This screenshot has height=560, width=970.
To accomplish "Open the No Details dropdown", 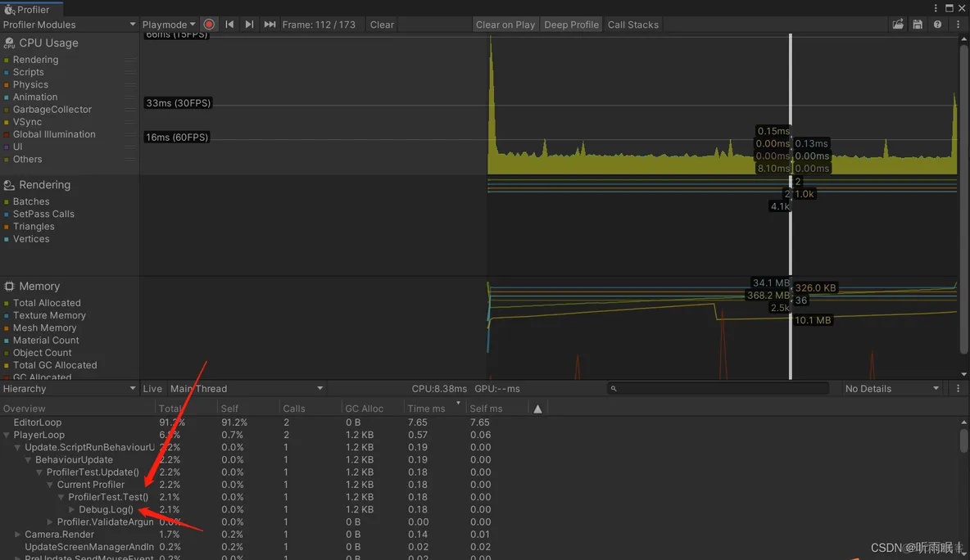I will point(892,389).
